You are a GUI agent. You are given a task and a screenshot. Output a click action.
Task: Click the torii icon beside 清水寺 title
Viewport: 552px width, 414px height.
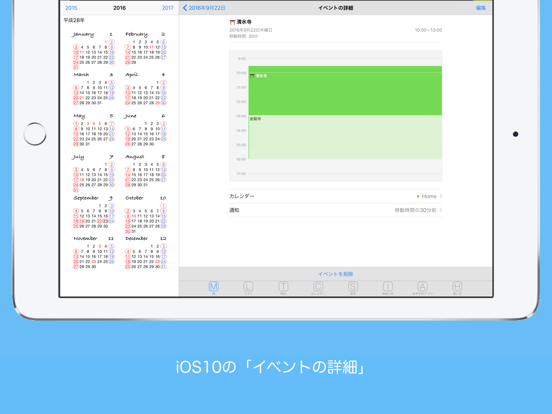tap(232, 22)
